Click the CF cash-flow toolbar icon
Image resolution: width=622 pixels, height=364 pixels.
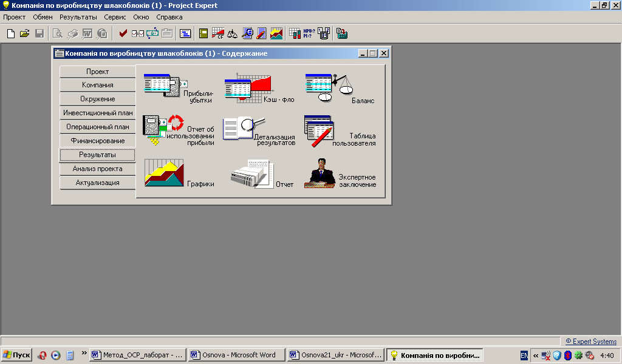218,33
